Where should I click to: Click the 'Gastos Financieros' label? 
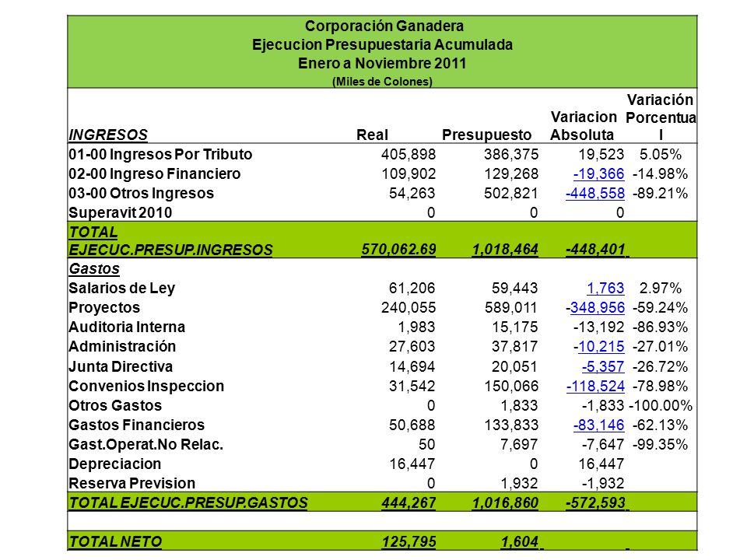(136, 425)
